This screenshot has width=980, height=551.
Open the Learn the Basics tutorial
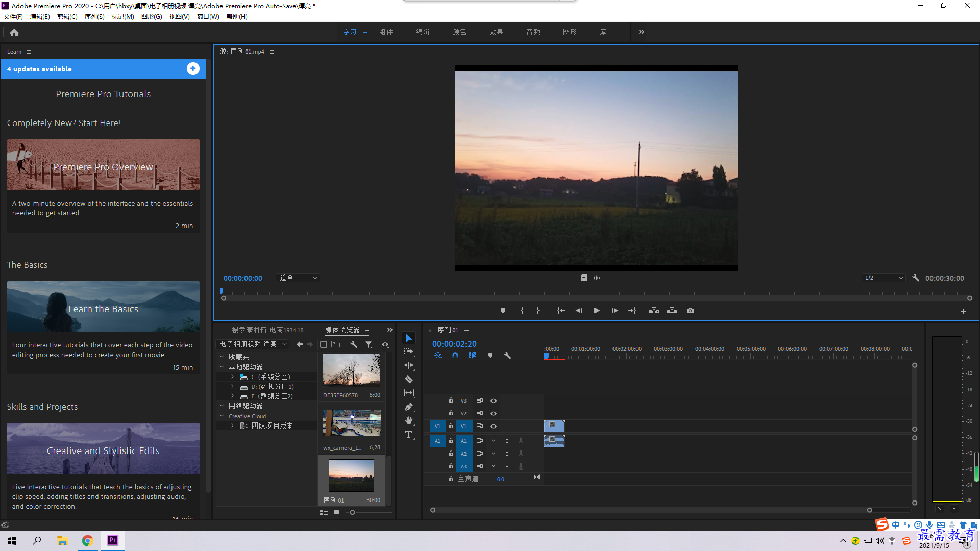[103, 307]
